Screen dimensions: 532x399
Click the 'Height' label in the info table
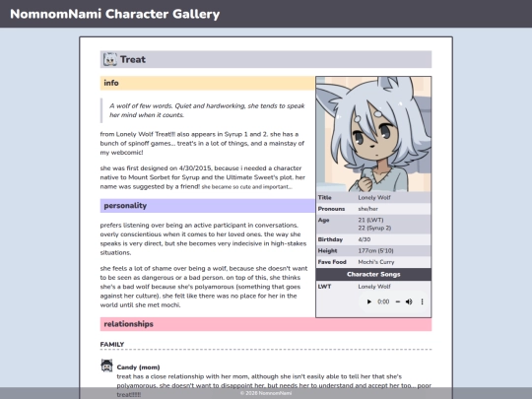pyautogui.click(x=327, y=251)
